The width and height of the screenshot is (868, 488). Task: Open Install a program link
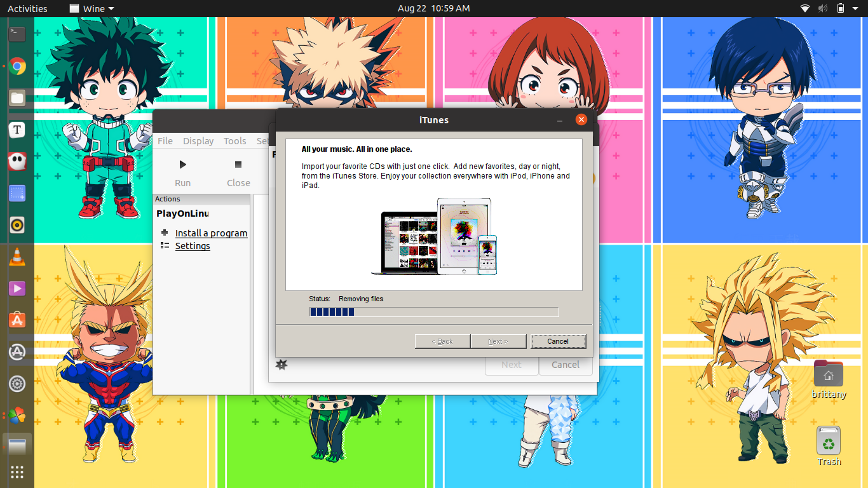(211, 233)
